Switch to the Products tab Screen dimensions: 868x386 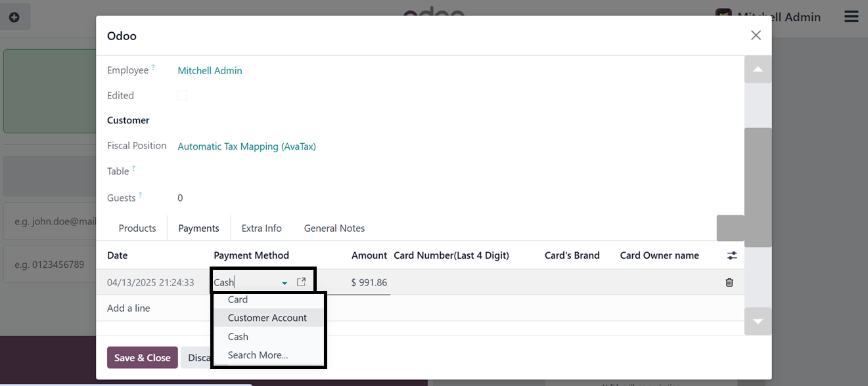137,228
